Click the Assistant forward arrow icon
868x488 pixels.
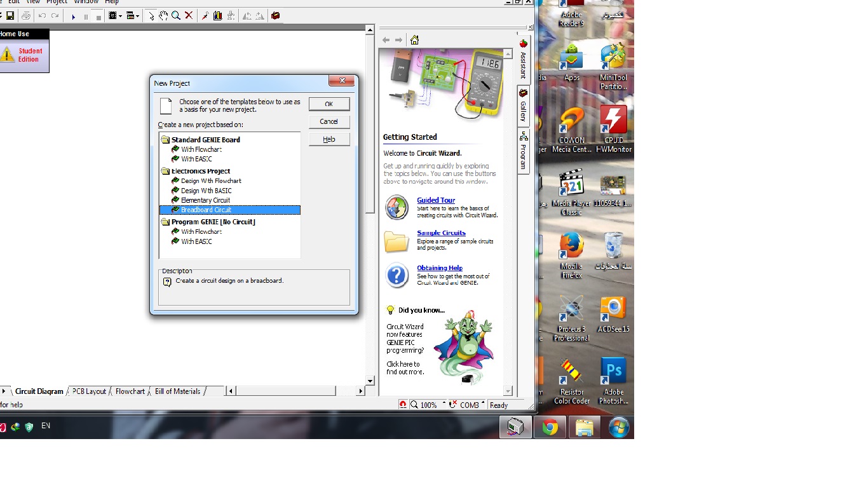pos(398,40)
